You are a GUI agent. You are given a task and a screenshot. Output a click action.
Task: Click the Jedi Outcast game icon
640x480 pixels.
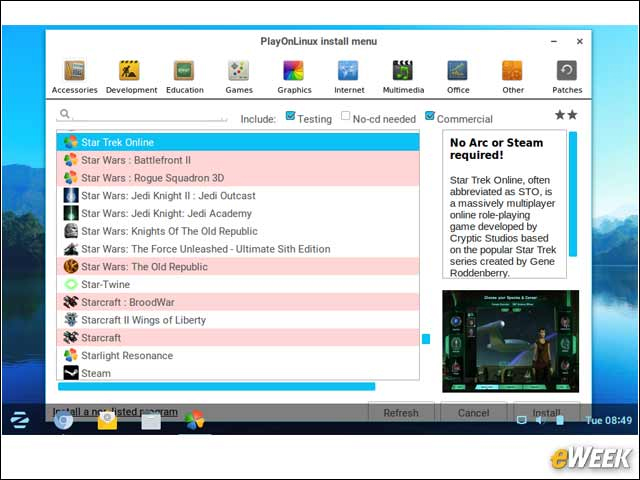pos(71,196)
